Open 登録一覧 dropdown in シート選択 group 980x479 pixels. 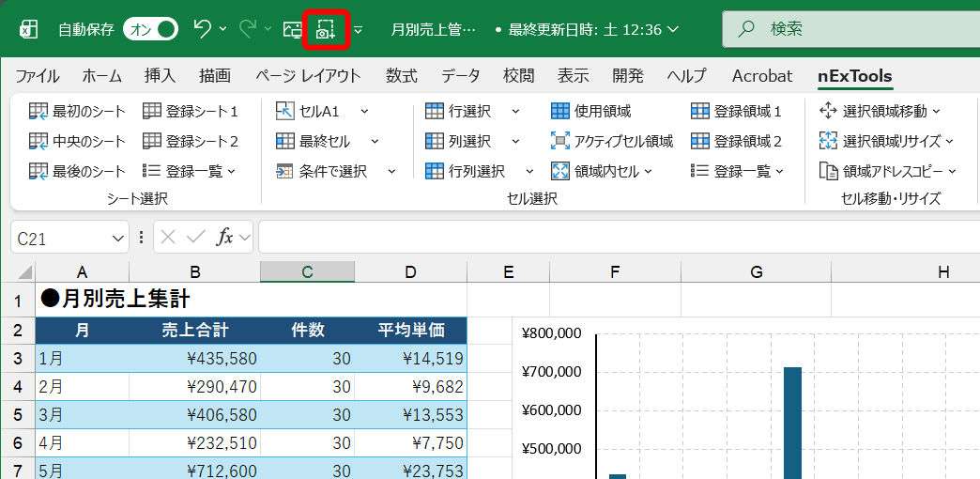point(189,171)
